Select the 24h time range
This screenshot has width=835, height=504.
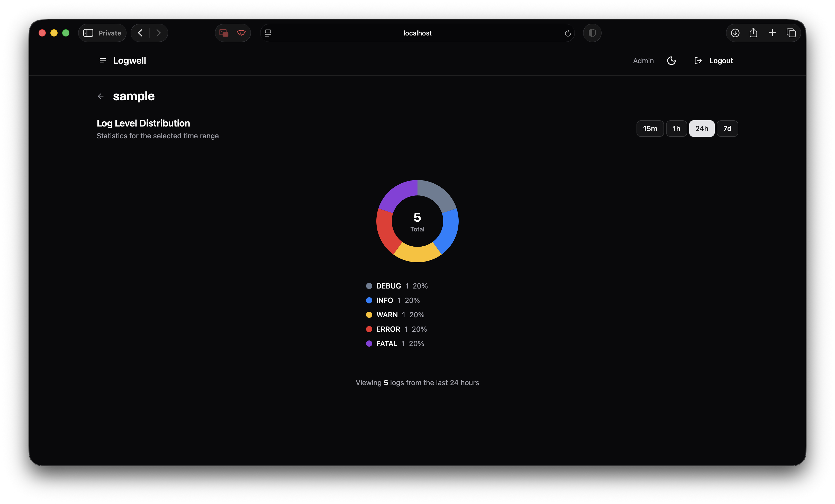pos(702,129)
